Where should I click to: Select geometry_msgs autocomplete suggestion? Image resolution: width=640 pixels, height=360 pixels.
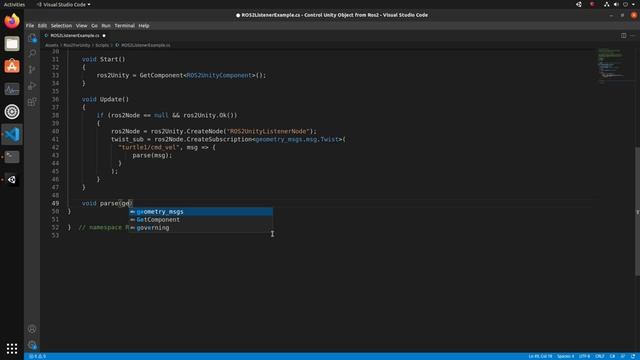pyautogui.click(x=201, y=211)
